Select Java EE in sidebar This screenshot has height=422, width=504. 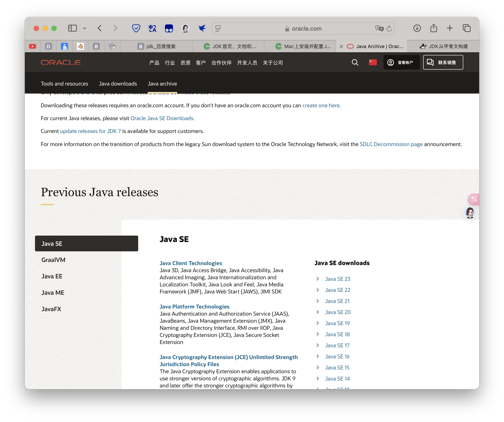(52, 276)
